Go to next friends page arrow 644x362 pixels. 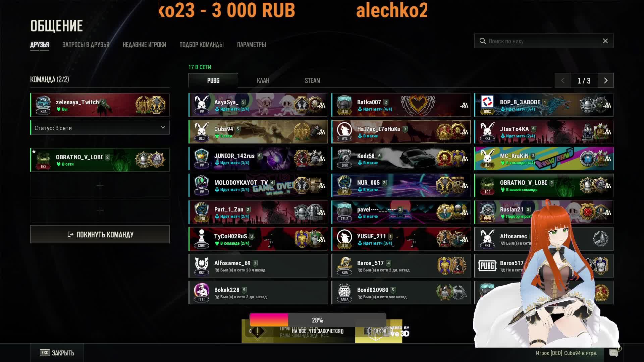pos(606,80)
